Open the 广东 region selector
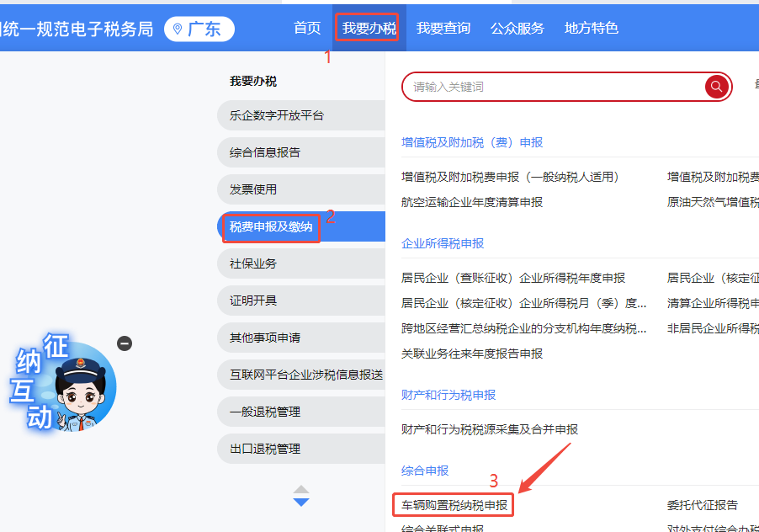Viewport: 759px width, 532px height. coord(199,29)
